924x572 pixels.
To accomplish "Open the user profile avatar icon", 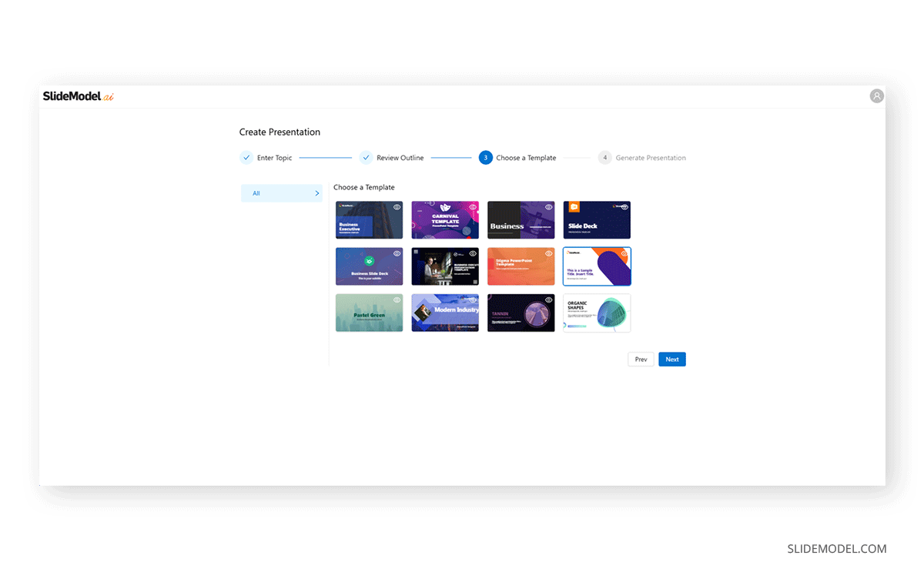I will pos(876,96).
